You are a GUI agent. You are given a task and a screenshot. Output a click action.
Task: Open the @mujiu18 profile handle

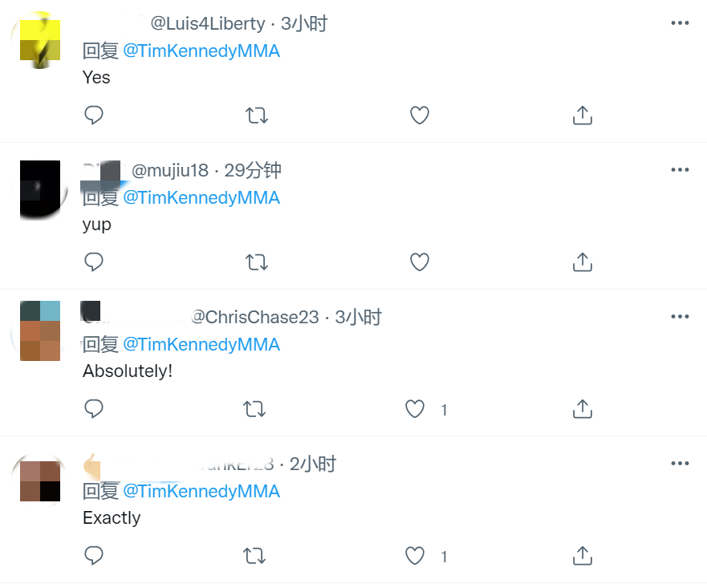pos(170,170)
